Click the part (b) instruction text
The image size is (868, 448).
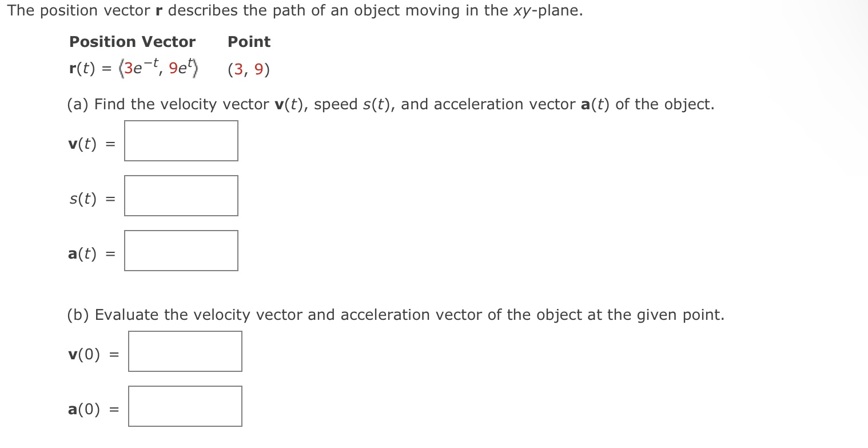click(x=395, y=315)
